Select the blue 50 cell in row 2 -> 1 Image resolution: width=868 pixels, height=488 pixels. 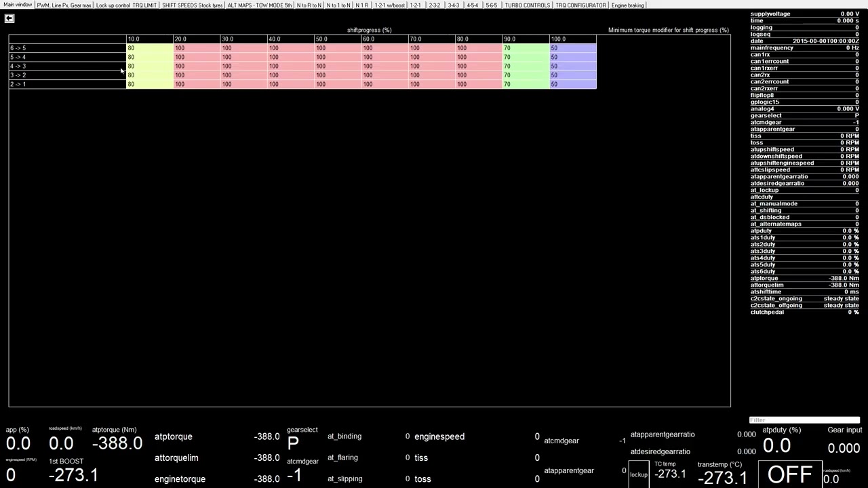pos(573,84)
